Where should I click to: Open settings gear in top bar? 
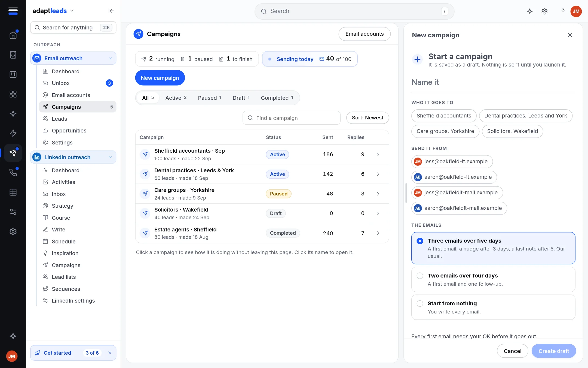pyautogui.click(x=544, y=11)
